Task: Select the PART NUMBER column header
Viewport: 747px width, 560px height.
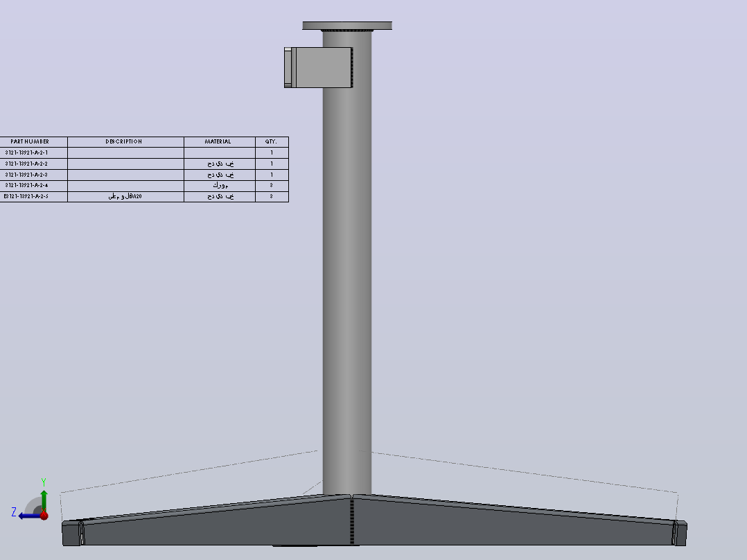Action: pyautogui.click(x=33, y=141)
